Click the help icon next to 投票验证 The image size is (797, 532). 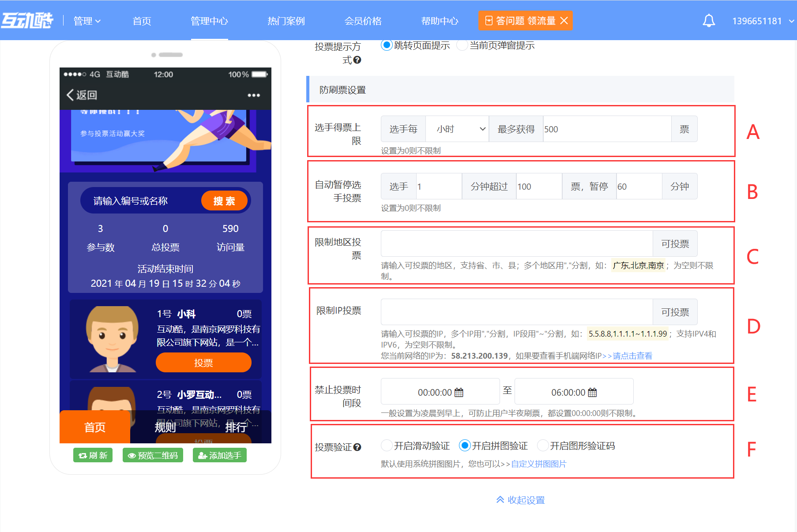coord(357,447)
